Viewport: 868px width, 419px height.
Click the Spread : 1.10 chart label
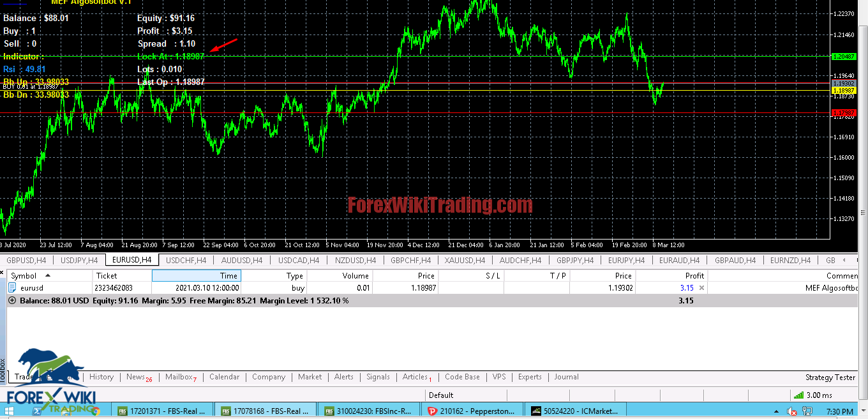pyautogui.click(x=166, y=43)
